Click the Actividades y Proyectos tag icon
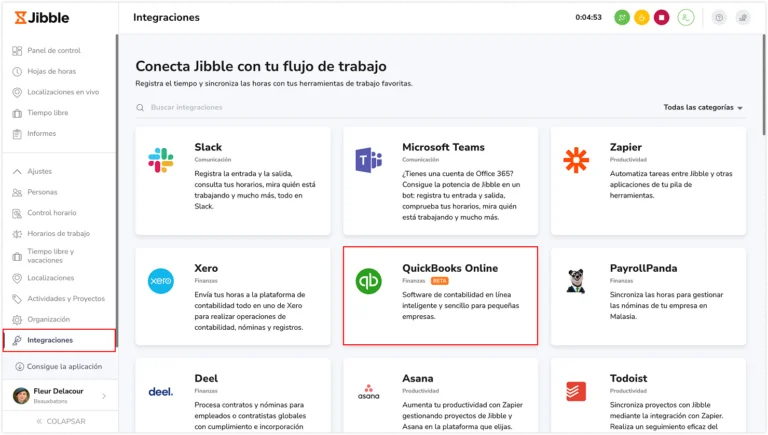Screen dimensions: 768x435 17,299
